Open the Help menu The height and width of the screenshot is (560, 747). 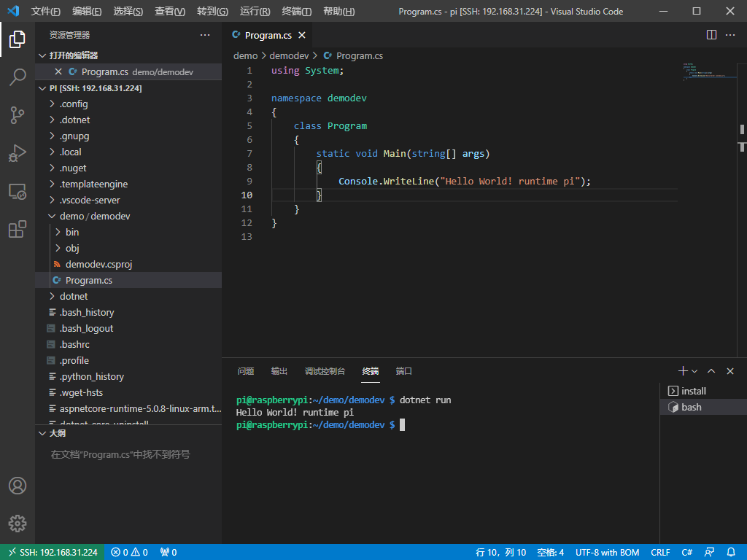pyautogui.click(x=338, y=12)
